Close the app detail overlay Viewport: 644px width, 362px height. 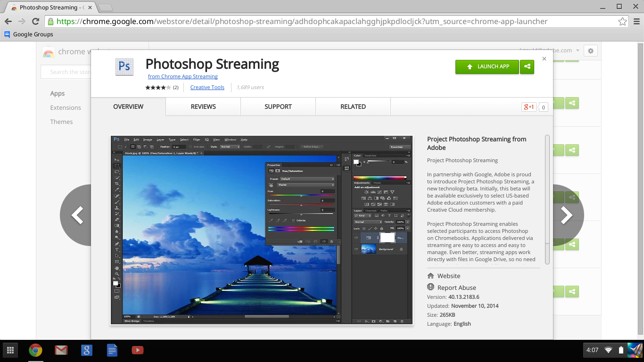[x=544, y=59]
